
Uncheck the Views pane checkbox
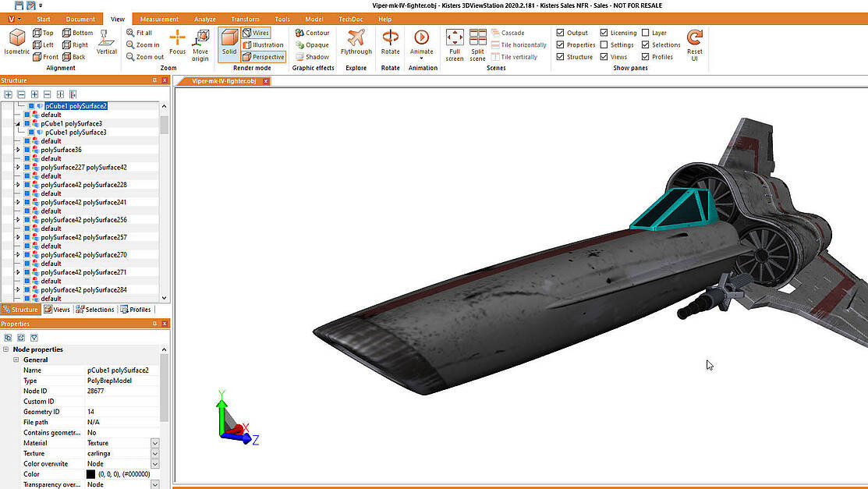pyautogui.click(x=604, y=56)
